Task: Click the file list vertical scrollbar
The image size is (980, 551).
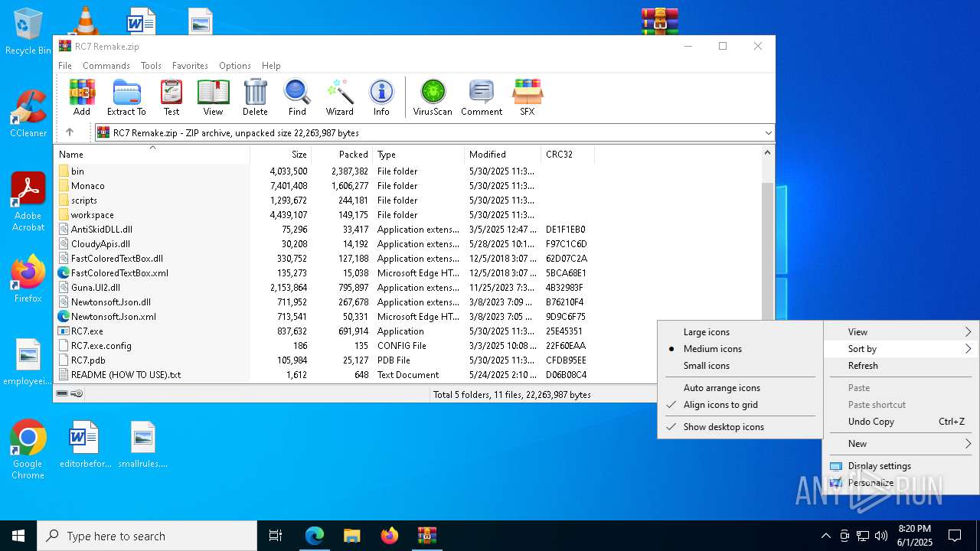Action: pyautogui.click(x=768, y=253)
